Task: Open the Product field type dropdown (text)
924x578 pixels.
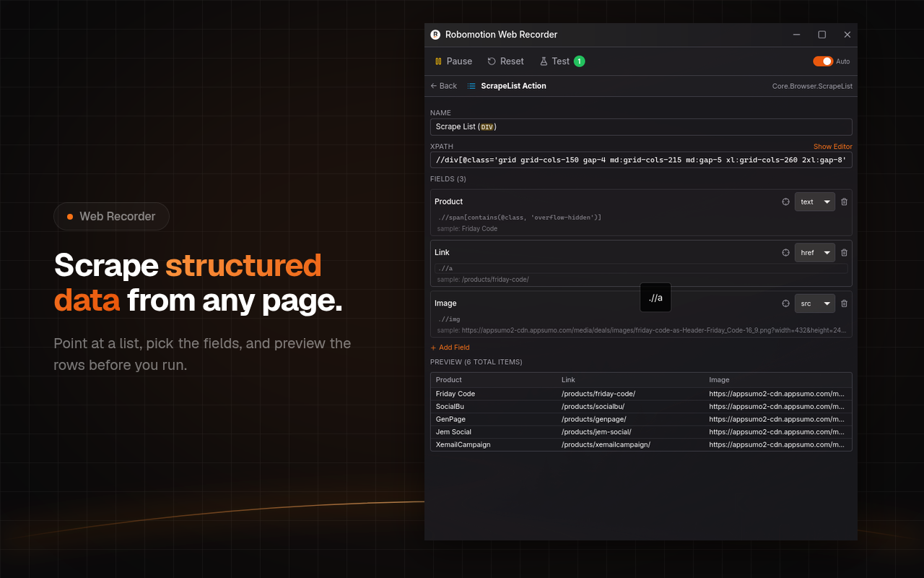Action: (x=815, y=202)
